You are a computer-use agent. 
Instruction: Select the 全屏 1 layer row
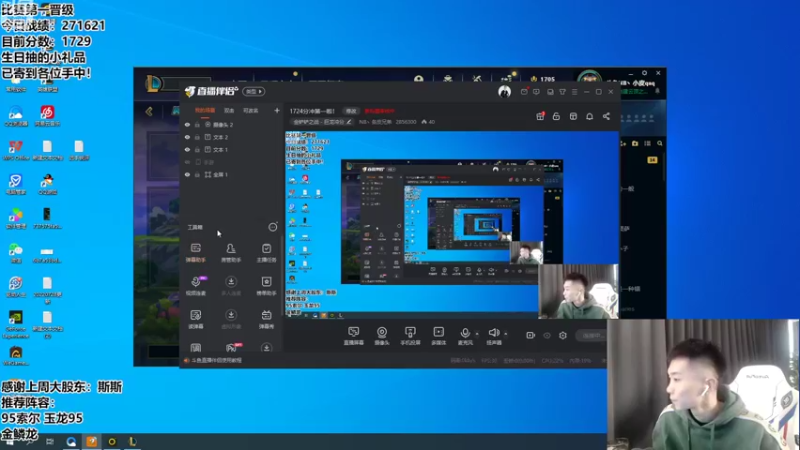(231, 174)
